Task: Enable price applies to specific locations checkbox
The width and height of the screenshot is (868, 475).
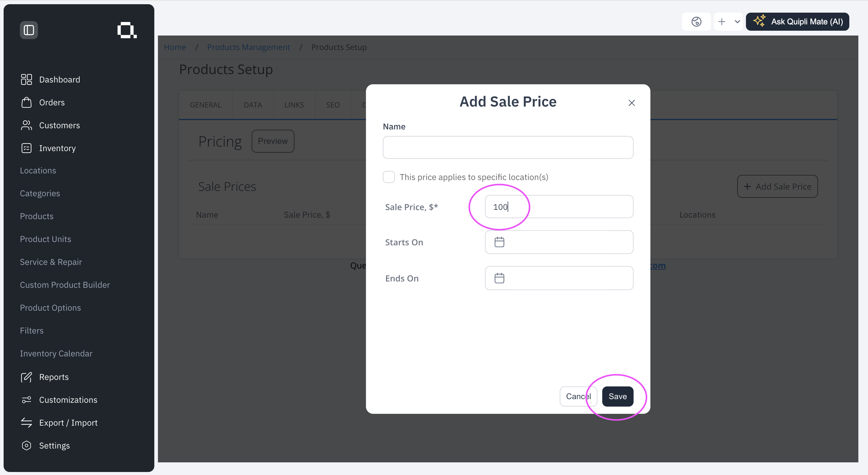Action: coord(388,177)
